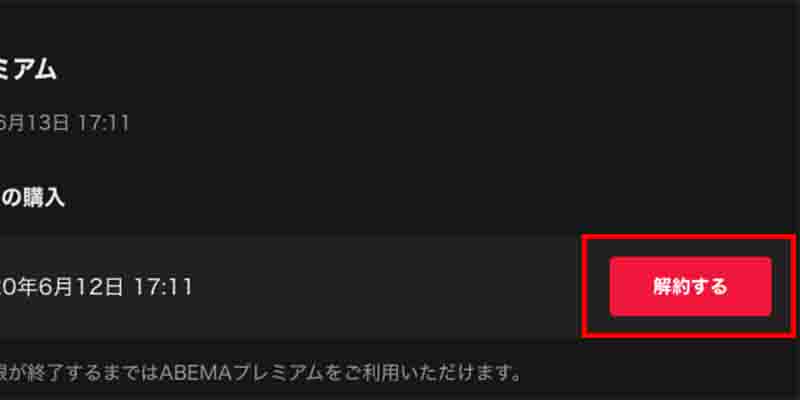The image size is (800, 400).
Task: Click the 17:11 time in the purchase row
Action: 163,288
